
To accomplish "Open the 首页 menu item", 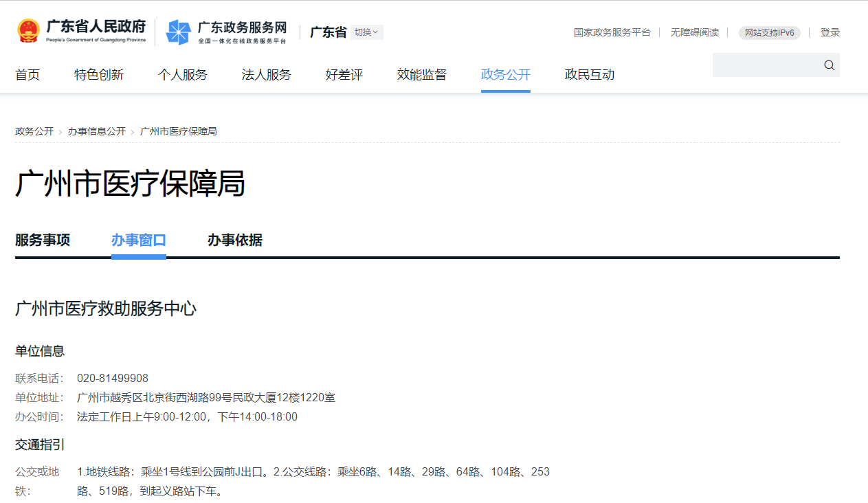I will click(x=27, y=74).
